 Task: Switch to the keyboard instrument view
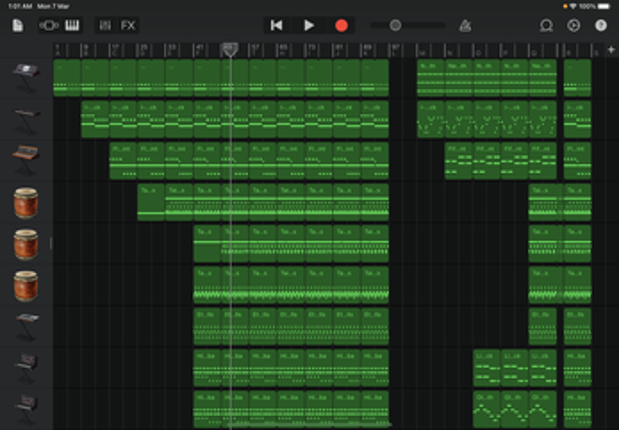coord(72,25)
